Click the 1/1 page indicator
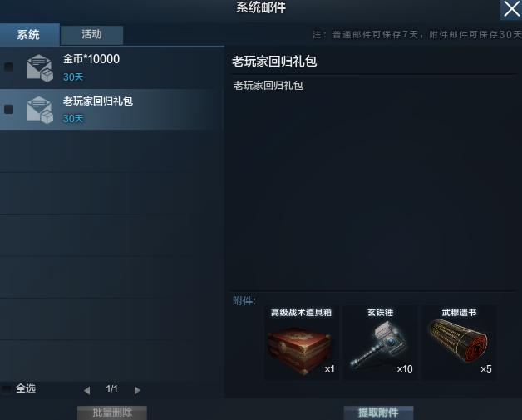 point(111,388)
